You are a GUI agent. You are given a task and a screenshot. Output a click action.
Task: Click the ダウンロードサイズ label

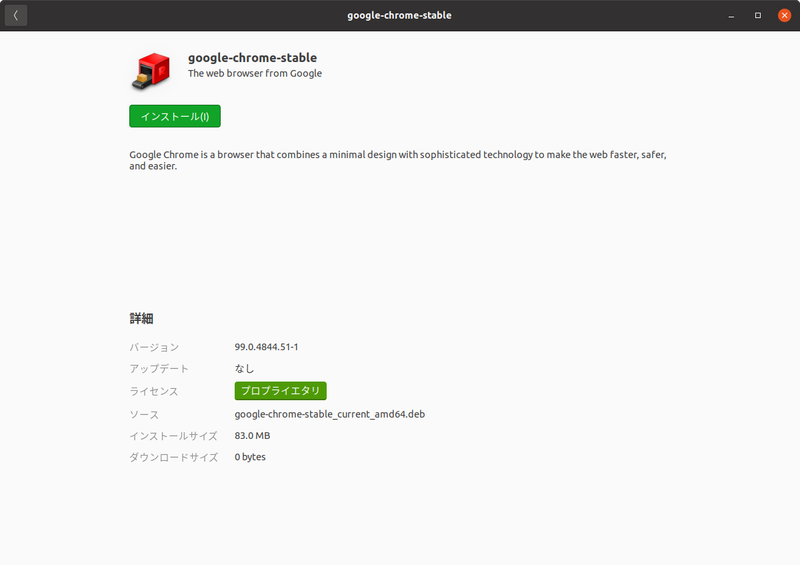(173, 458)
